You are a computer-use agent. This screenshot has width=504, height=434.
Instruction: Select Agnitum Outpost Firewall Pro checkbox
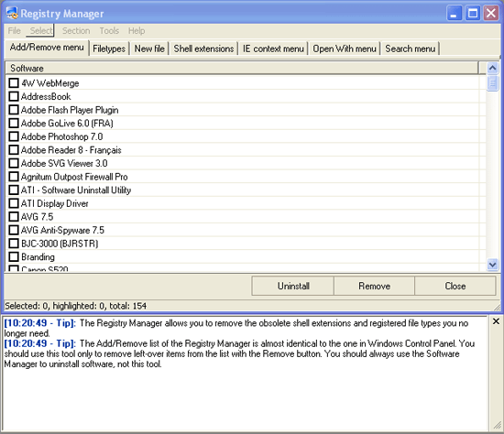14,177
